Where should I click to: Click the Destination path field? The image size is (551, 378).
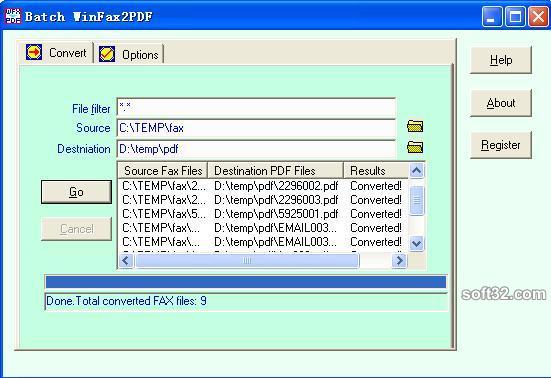point(256,149)
